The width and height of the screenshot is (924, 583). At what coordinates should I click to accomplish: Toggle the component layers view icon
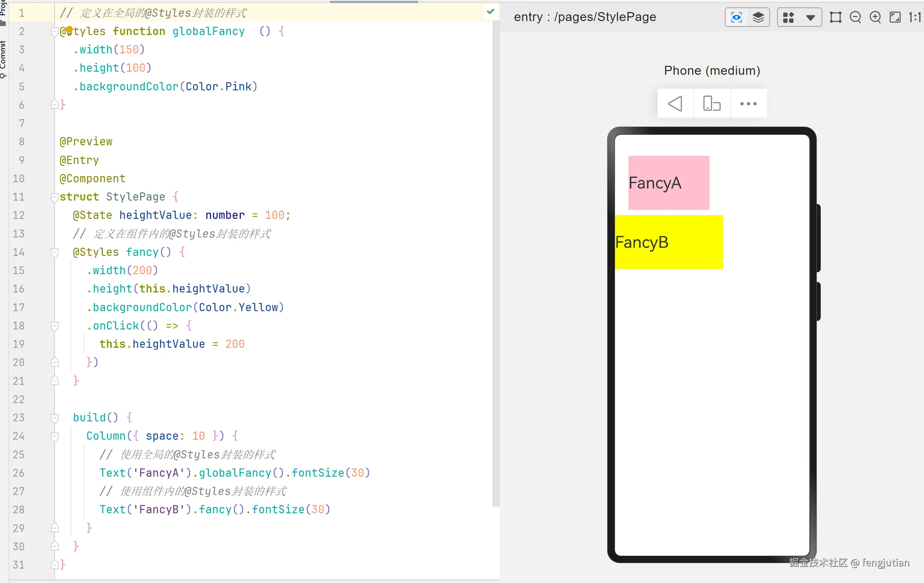(758, 18)
